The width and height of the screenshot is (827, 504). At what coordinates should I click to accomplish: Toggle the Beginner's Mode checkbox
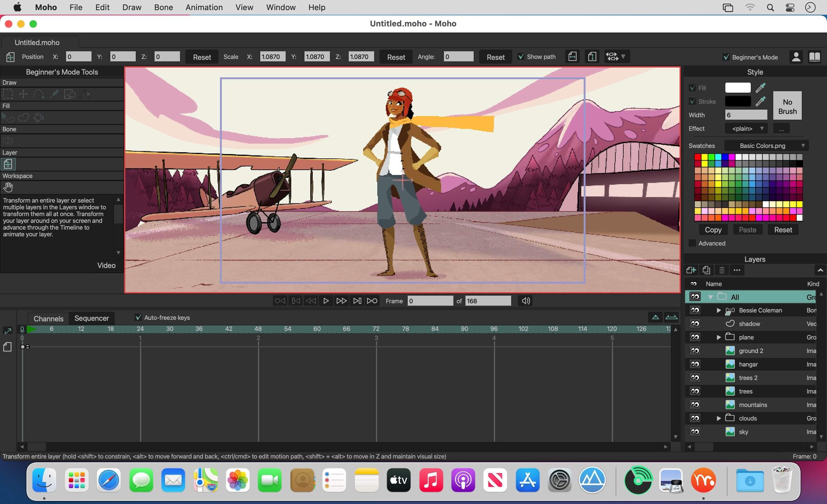coord(726,57)
